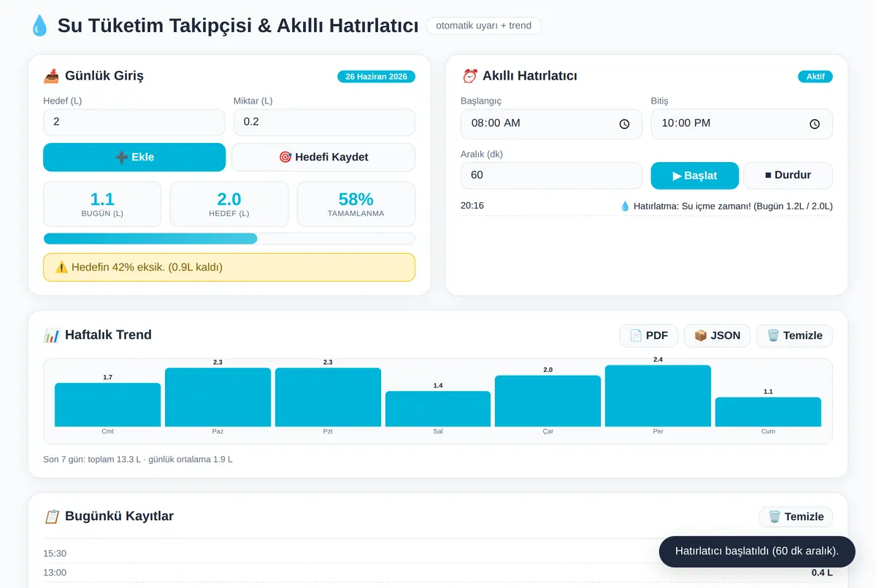Click the "Aktif" status badge

pos(815,77)
